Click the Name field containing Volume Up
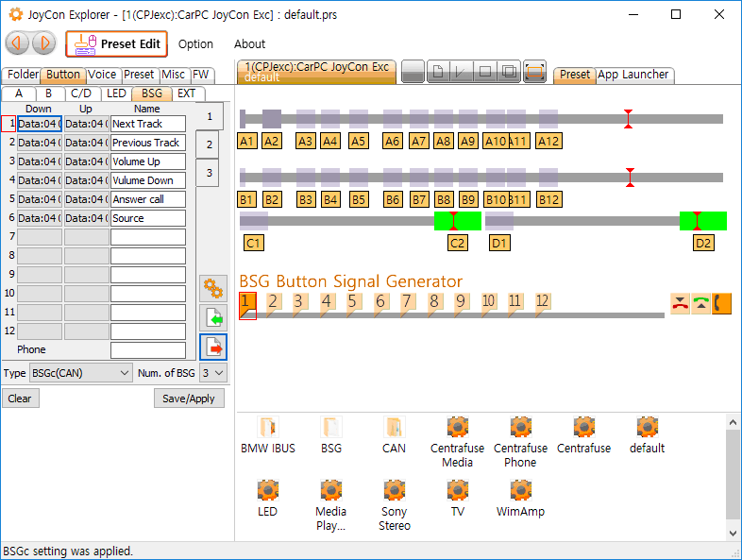This screenshot has width=742, height=560. 148,161
